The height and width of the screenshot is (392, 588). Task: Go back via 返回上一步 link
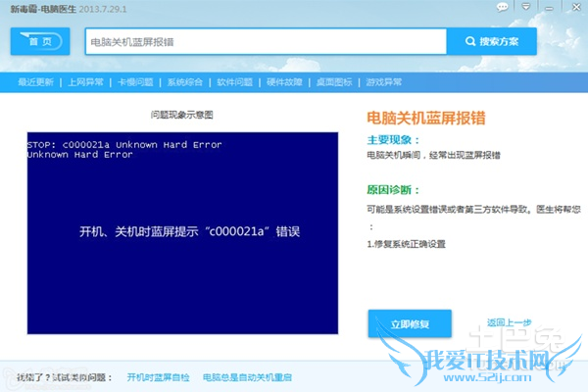tap(509, 322)
